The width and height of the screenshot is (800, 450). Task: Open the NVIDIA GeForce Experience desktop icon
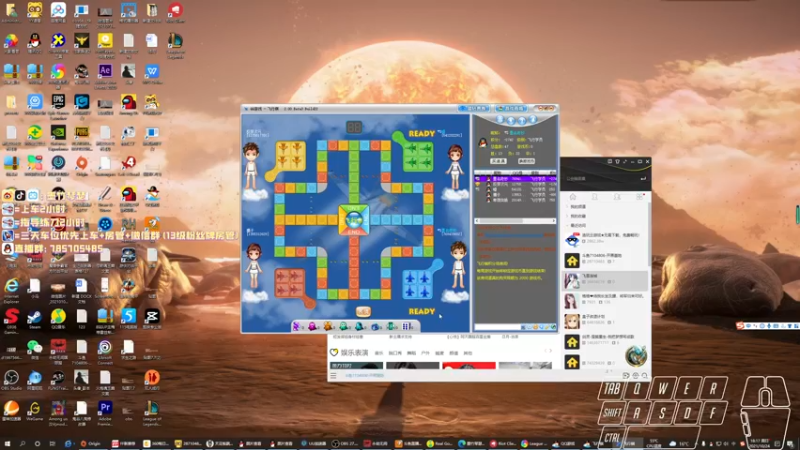(x=58, y=133)
